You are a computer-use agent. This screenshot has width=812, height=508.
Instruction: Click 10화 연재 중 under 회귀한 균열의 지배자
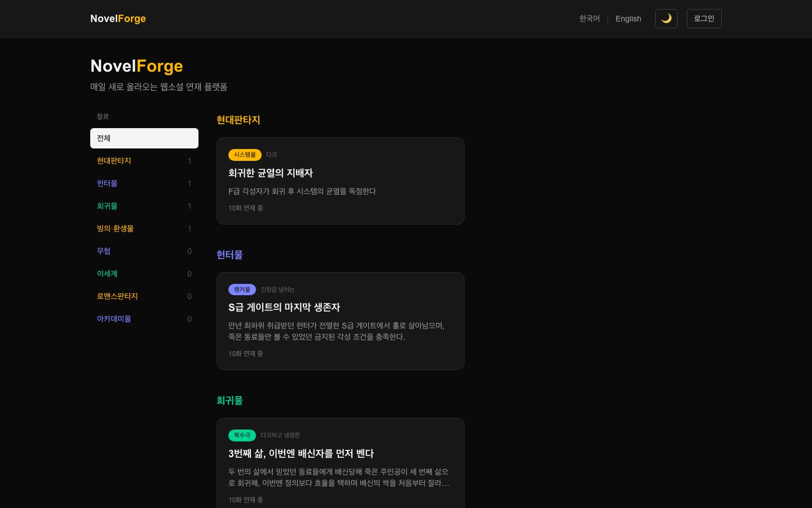tap(245, 208)
